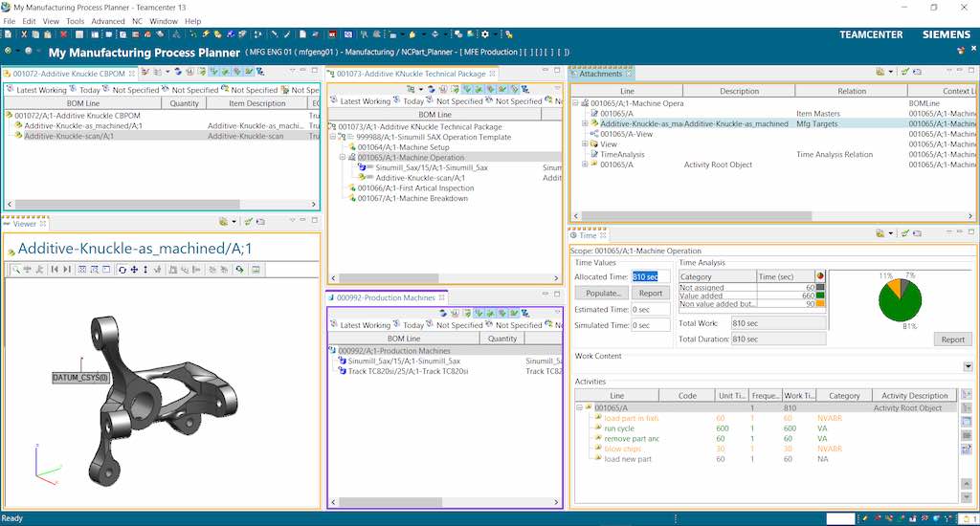Collapse 001065/A;1-Machine Opera in Attachments tree
The image size is (980, 526).
coord(575,103)
